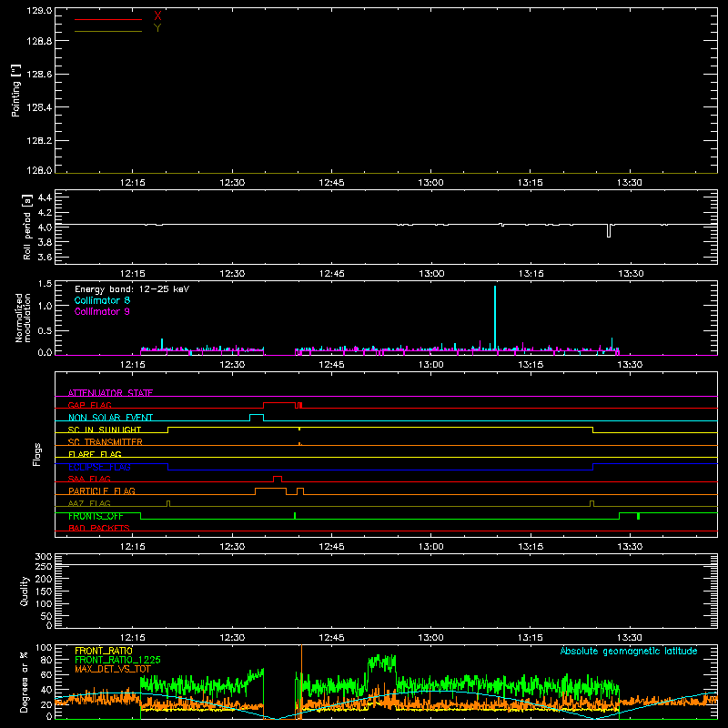Screen dimensions: 728x728
Task: Select the MAX_DET_VS_TOT legend entry
Action: [x=113, y=669]
